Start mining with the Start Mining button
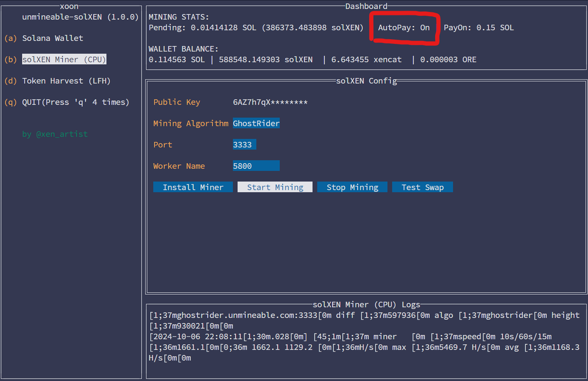 [275, 187]
